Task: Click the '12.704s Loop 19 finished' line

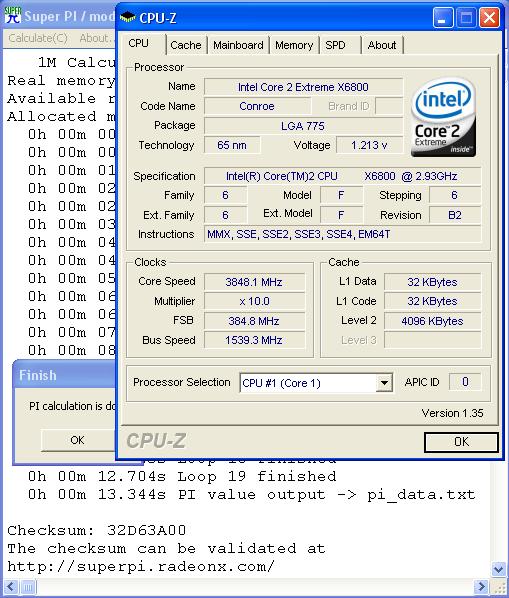Action: [x=182, y=477]
